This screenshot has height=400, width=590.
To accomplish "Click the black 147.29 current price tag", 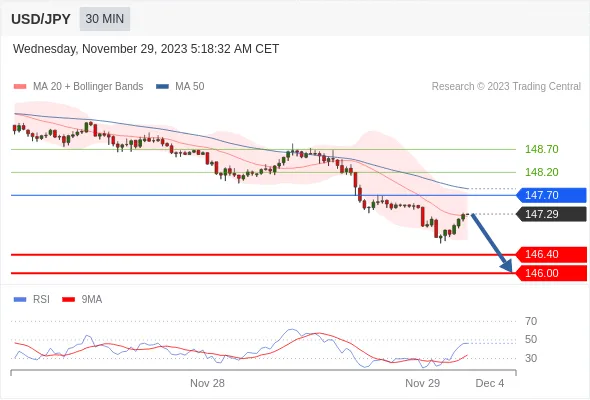I will (x=551, y=214).
